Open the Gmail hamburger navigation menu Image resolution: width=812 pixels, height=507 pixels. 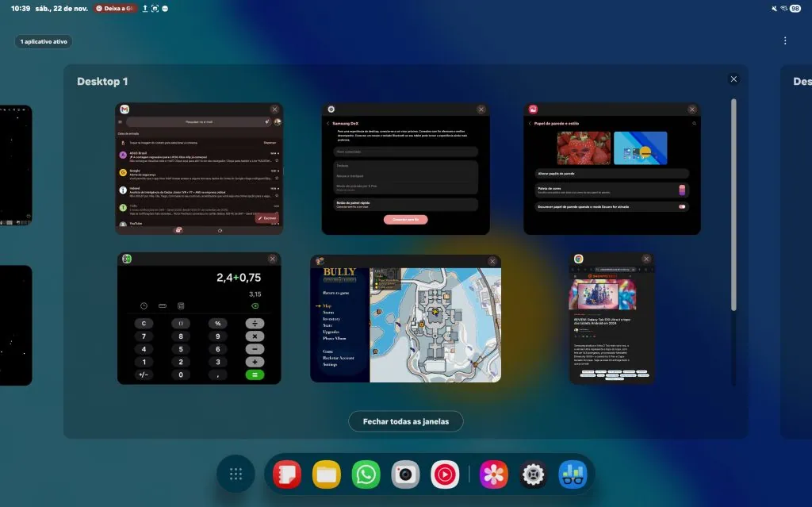pyautogui.click(x=121, y=122)
